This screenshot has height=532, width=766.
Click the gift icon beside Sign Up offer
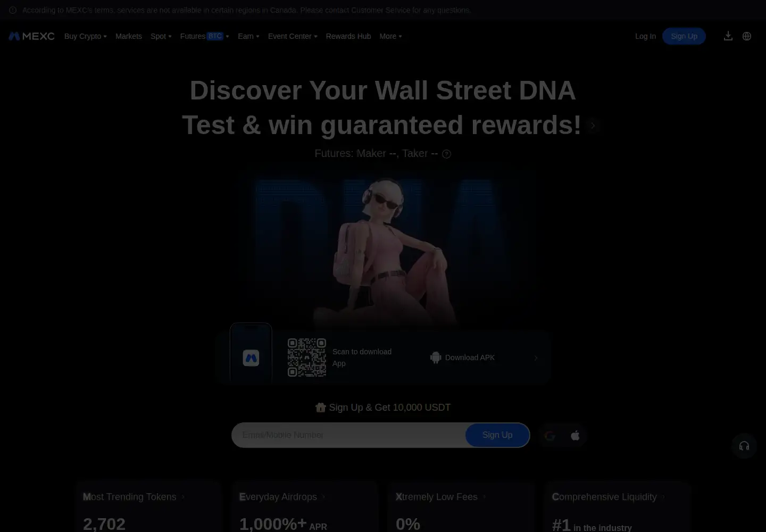[320, 408]
